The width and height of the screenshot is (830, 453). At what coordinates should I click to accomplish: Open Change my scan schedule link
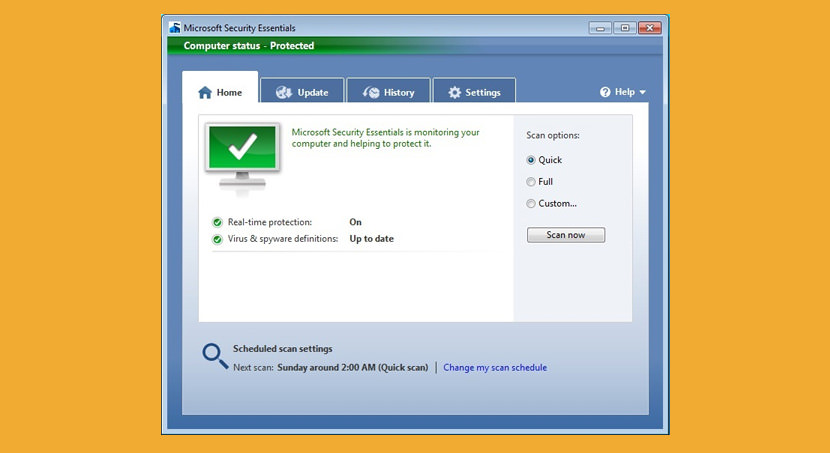[495, 367]
